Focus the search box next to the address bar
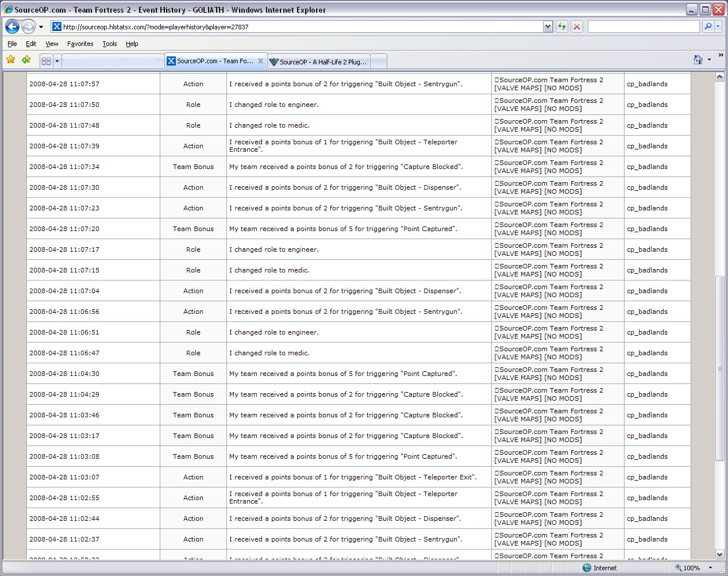Screen dimensions: 728x576 tap(644, 26)
